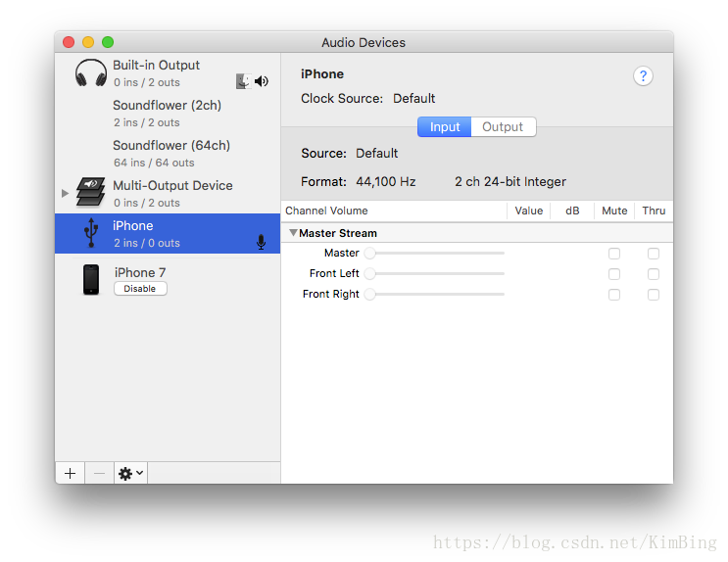Image resolution: width=728 pixels, height=562 pixels.
Task: Click the Front Right volume slider knob
Action: [369, 294]
